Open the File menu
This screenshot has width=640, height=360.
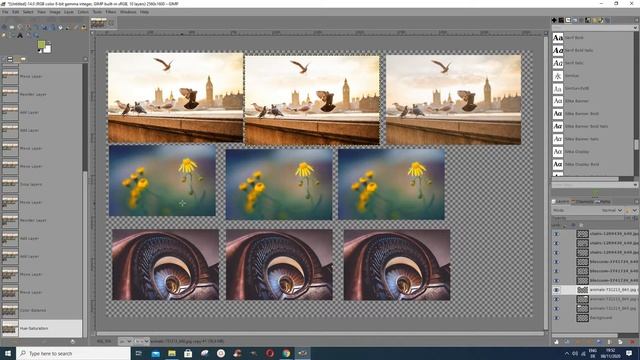click(x=5, y=12)
